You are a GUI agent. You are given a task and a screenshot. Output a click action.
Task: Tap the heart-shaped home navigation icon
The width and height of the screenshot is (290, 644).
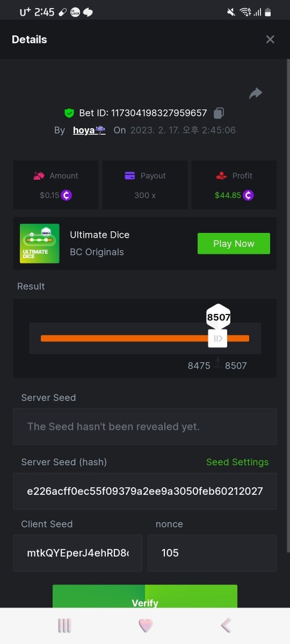[146, 625]
